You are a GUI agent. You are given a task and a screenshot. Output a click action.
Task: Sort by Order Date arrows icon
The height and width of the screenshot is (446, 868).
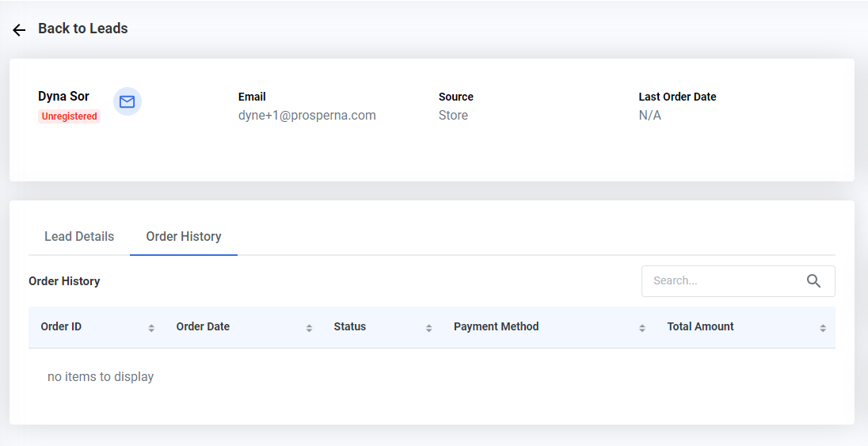click(309, 328)
